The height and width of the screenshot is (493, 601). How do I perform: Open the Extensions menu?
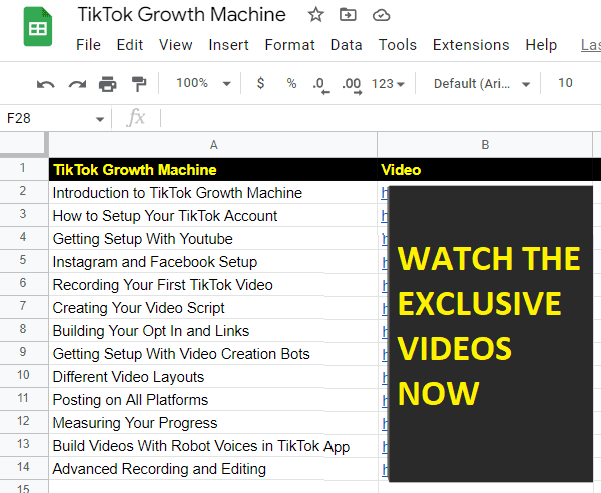tap(471, 45)
